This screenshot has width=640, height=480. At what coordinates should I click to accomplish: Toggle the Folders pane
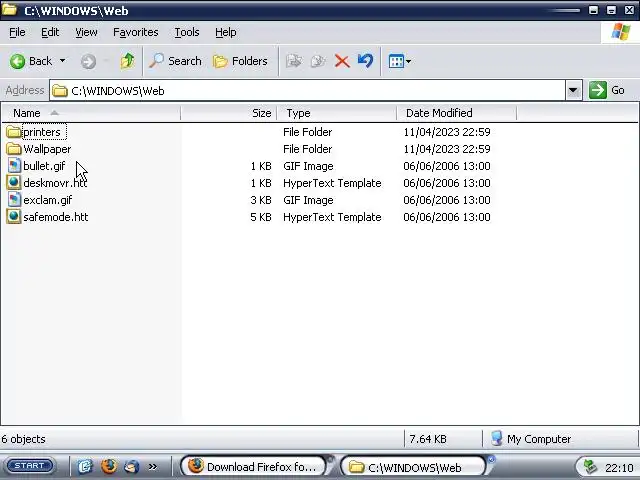(x=240, y=61)
